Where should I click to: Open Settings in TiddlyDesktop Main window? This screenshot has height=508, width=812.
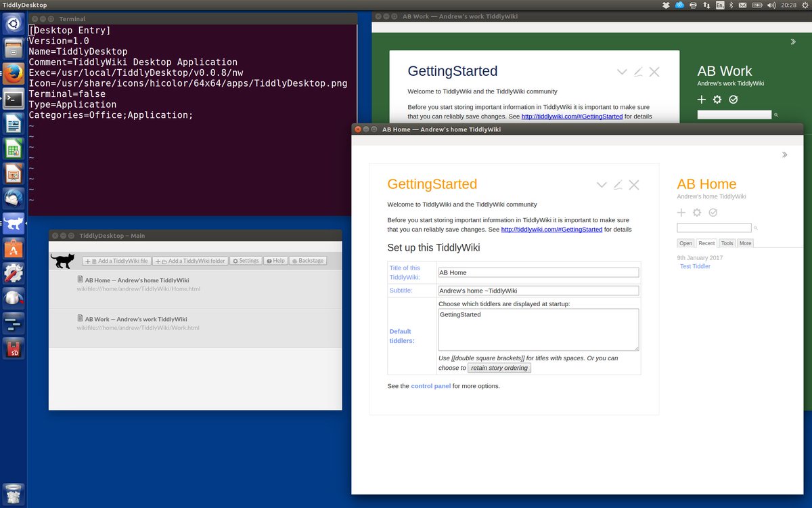246,261
